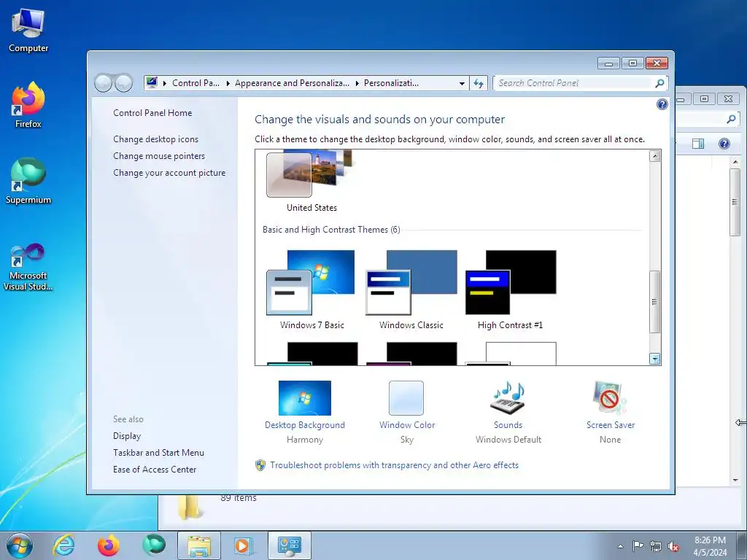
Task: Click the theme list scrollbar thumb
Action: (655, 301)
